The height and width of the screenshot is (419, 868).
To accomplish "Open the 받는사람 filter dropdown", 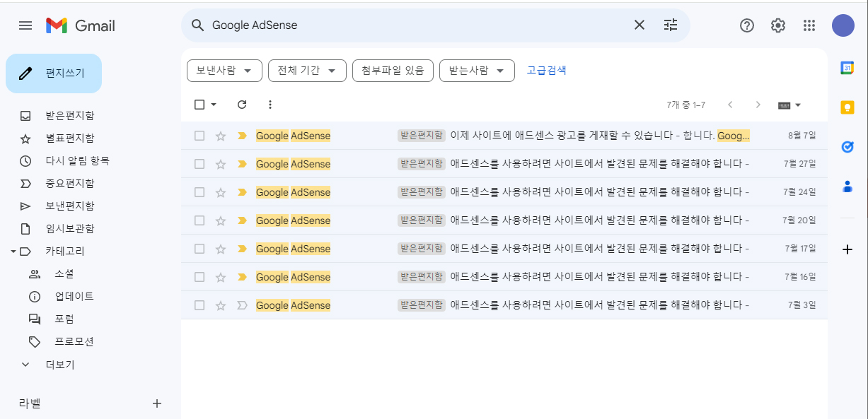I will coord(477,71).
